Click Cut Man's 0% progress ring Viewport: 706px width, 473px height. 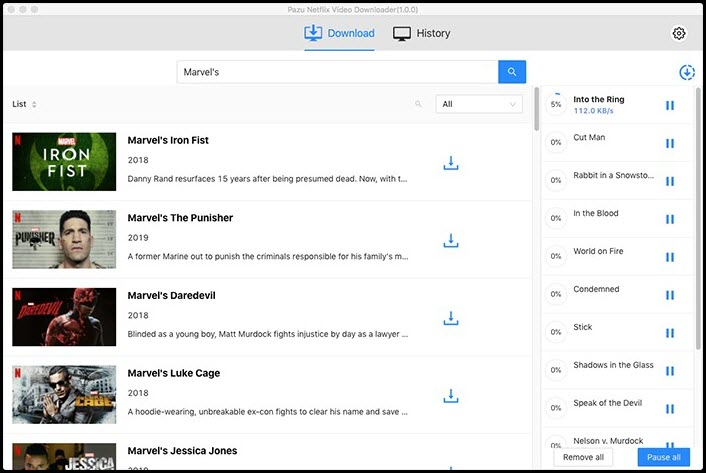click(556, 142)
